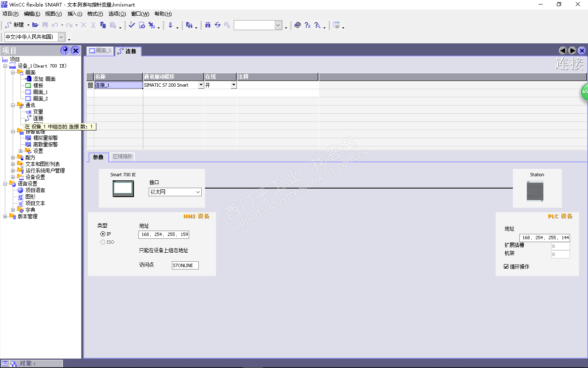Open the 在线 dropdown for 连接_1
588x368 pixels.
(x=234, y=85)
